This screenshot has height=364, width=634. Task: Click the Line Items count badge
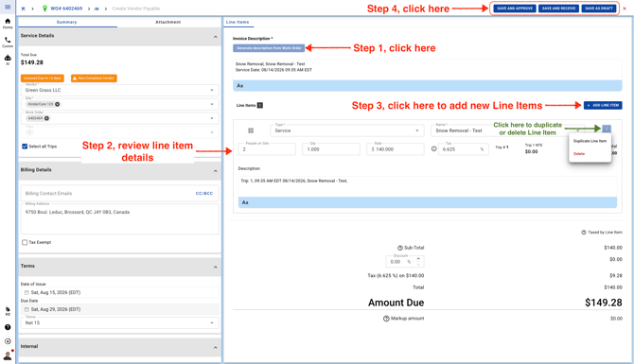[260, 106]
